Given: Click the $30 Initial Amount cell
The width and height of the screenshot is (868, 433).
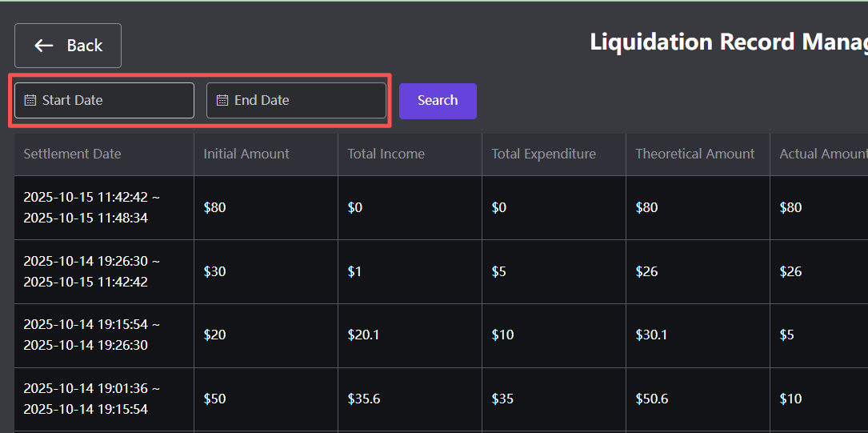Looking at the screenshot, I should click(x=214, y=271).
